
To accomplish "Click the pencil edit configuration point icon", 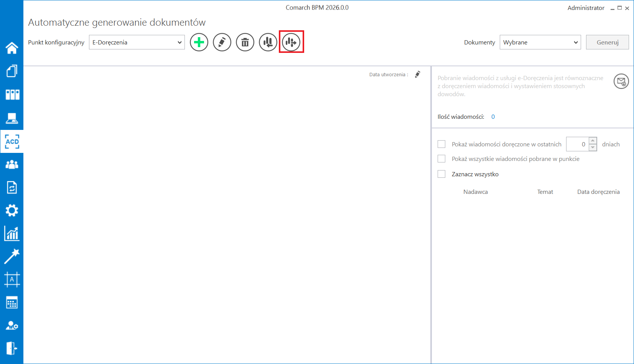I will click(222, 42).
